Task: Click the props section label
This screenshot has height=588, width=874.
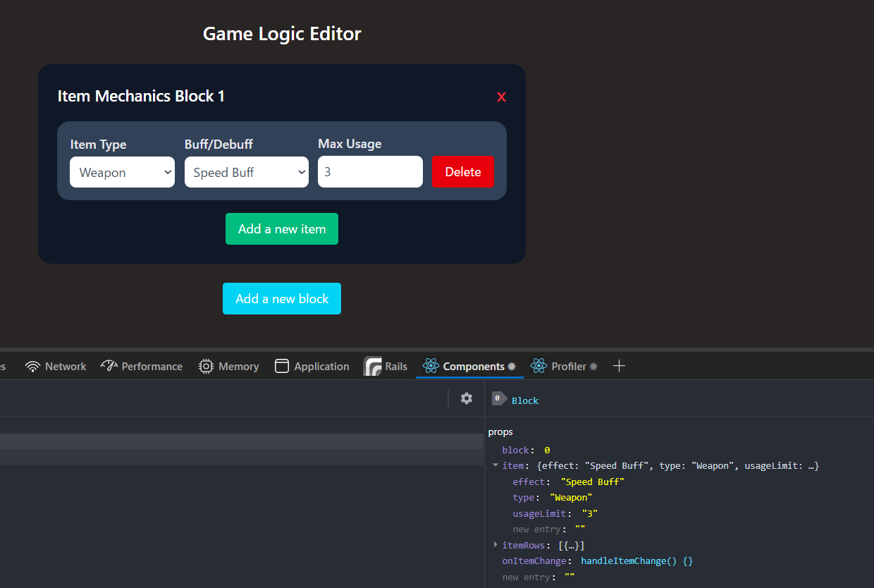Action: tap(500, 431)
